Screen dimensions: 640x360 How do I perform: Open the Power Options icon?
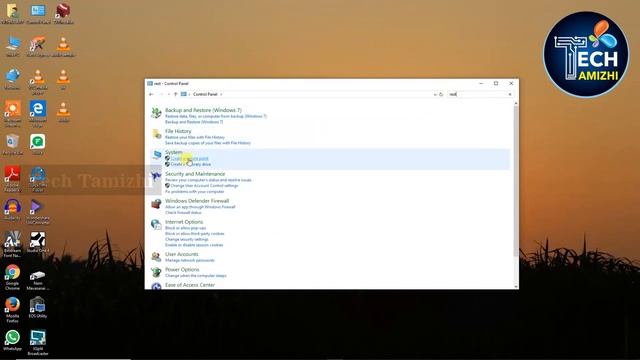[156, 272]
